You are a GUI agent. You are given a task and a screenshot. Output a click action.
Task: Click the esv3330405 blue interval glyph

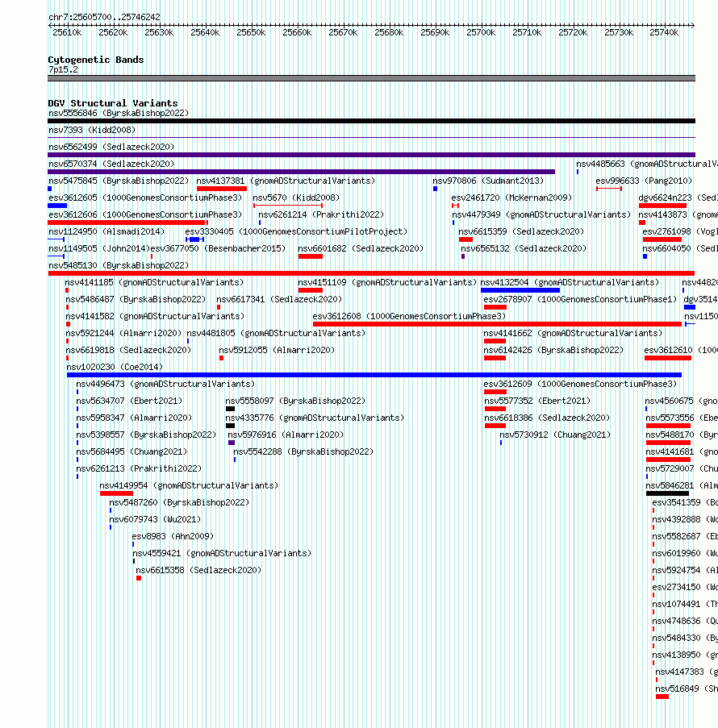click(194, 239)
